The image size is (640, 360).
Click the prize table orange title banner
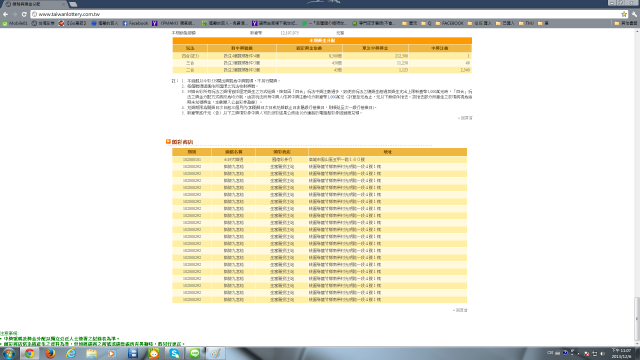click(x=322, y=41)
